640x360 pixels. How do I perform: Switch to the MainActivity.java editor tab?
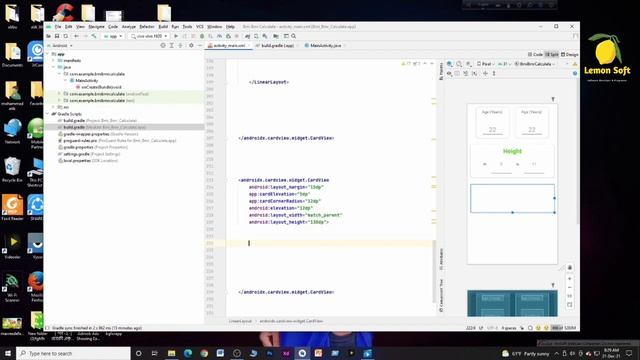point(325,46)
